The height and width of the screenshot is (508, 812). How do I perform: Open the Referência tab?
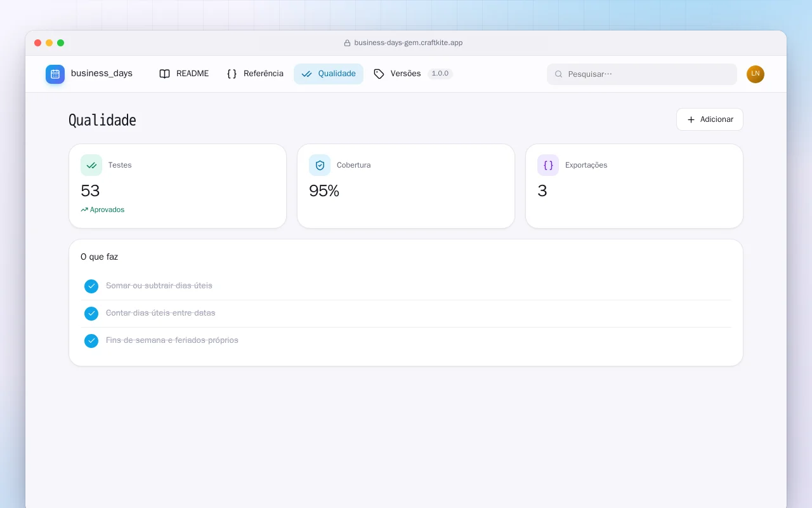click(x=255, y=74)
